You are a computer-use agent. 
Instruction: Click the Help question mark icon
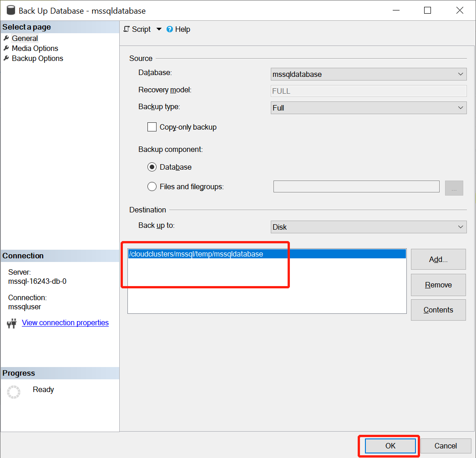click(x=170, y=29)
